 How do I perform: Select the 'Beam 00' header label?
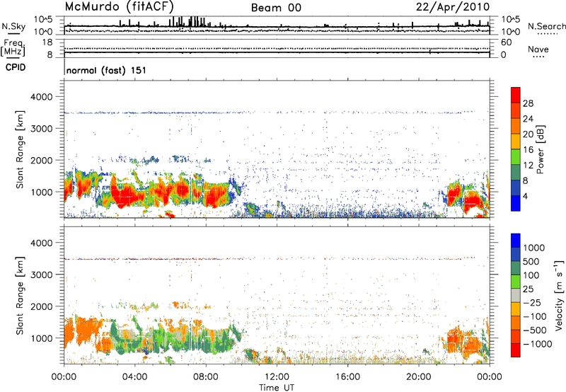(276, 8)
